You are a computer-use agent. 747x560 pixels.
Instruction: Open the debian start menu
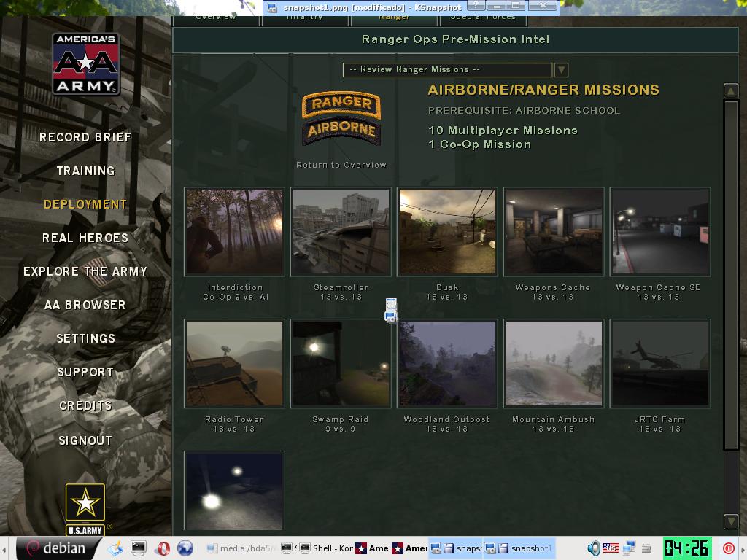pos(57,548)
